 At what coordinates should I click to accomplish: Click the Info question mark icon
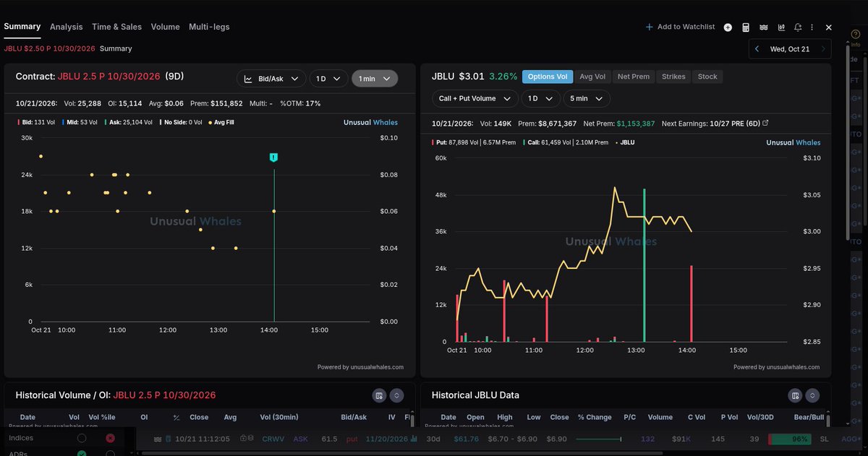(856, 34)
